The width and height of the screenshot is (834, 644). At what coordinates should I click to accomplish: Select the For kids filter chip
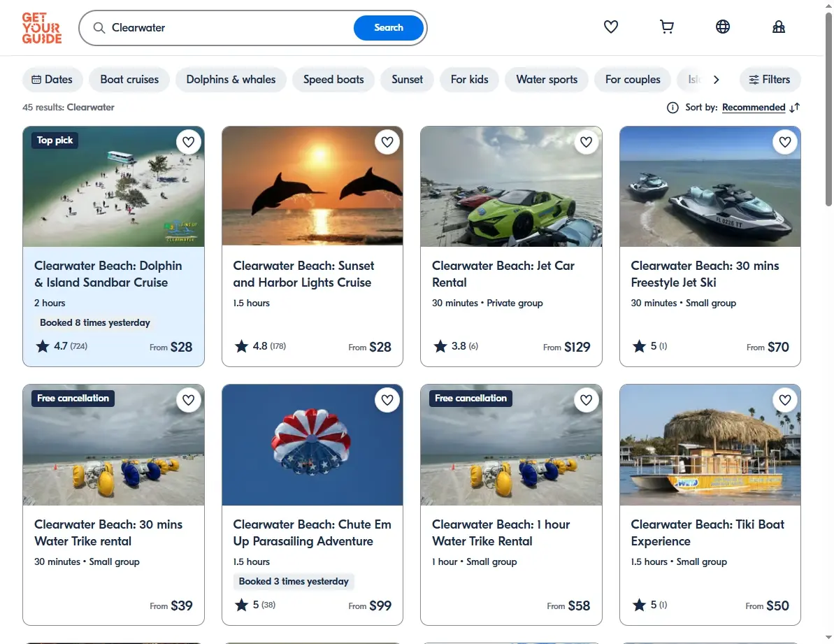click(x=470, y=79)
